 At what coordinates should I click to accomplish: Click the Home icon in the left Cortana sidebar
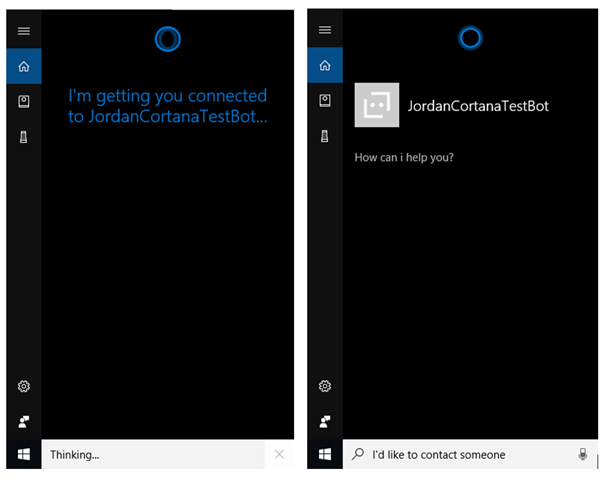(24, 66)
